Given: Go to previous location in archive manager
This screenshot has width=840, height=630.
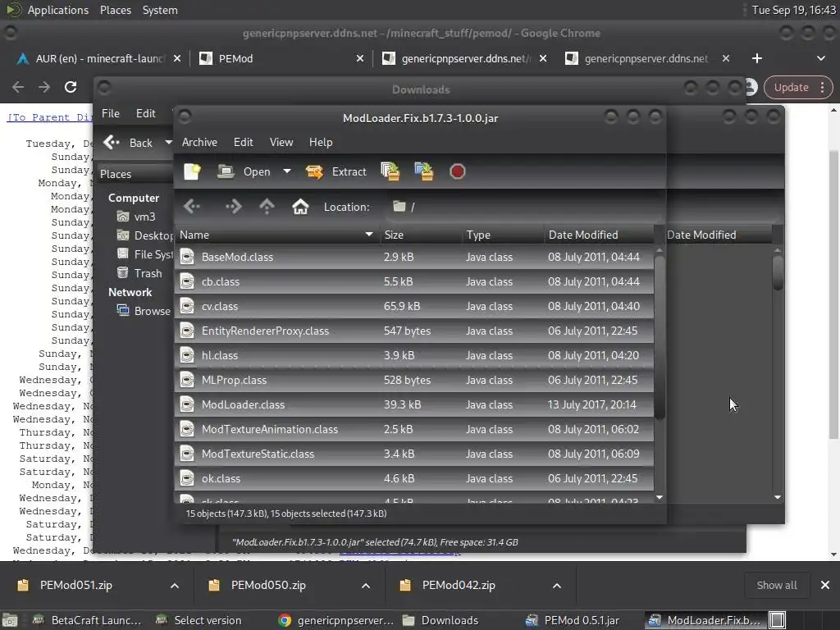Looking at the screenshot, I should [192, 206].
